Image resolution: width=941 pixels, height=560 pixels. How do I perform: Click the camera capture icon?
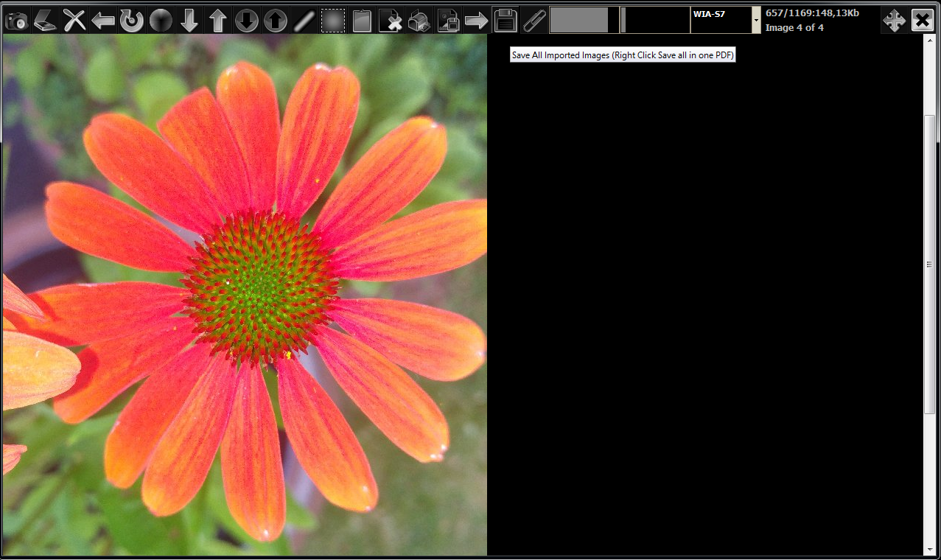17,21
